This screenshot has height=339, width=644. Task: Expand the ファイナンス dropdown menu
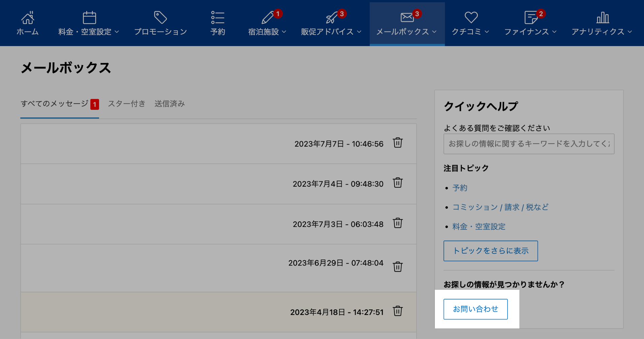(x=530, y=32)
